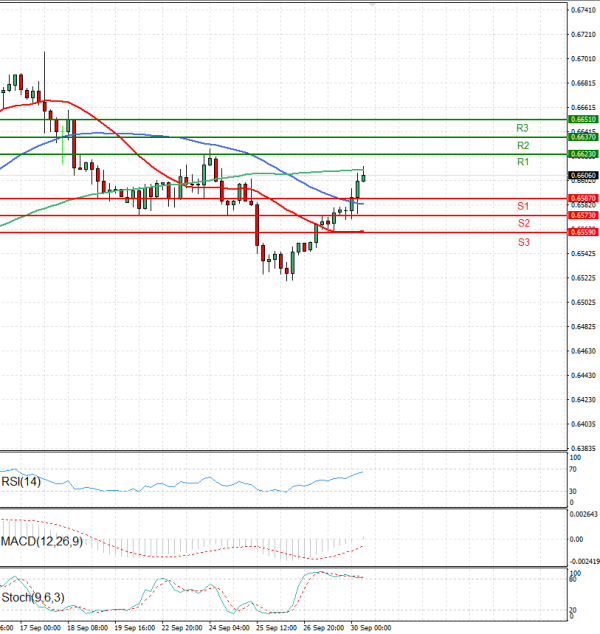Select the R3 resistance label

522,128
